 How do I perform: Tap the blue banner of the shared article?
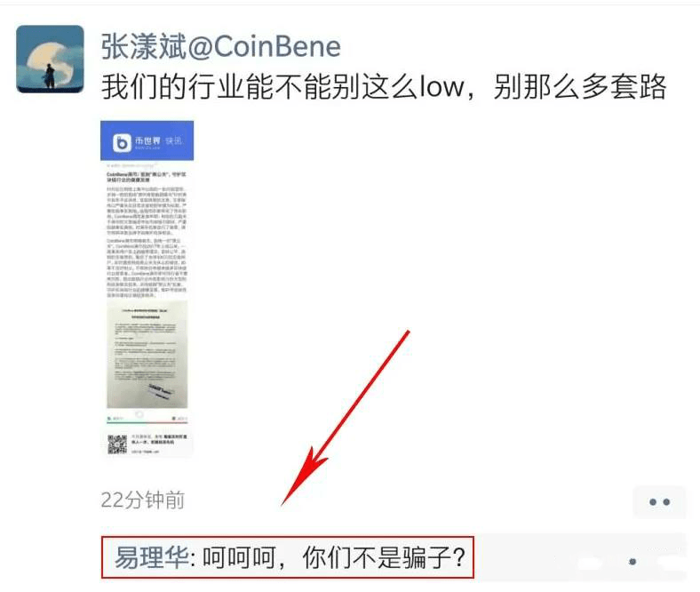(147, 140)
